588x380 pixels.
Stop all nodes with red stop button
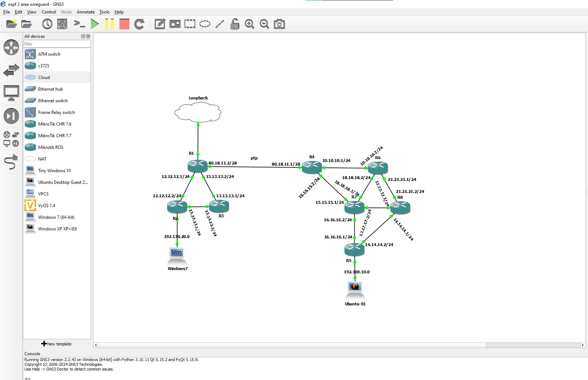click(124, 24)
